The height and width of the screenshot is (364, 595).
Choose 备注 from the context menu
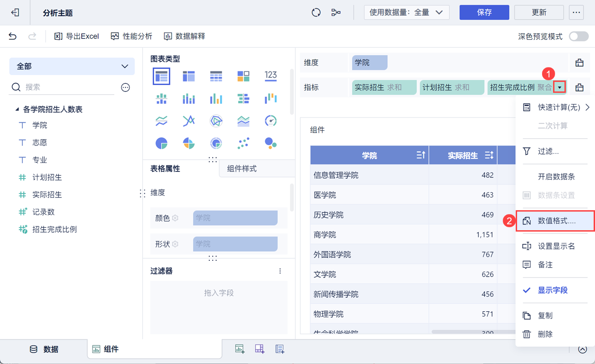coord(555,265)
